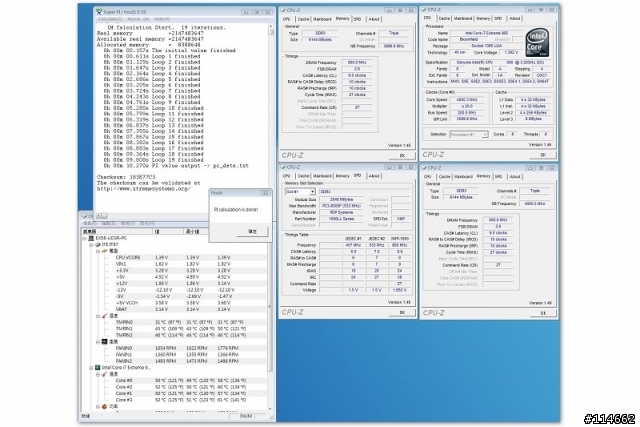Screen dimensions: 640x427
Task: Switch to Memory tab in CPU-Z CPU window
Action: coord(483,18)
